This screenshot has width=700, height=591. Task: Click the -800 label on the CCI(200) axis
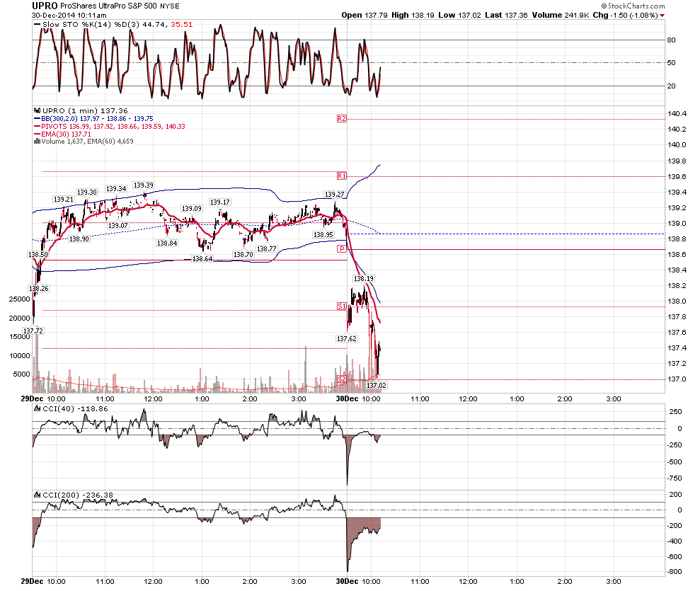click(x=674, y=571)
